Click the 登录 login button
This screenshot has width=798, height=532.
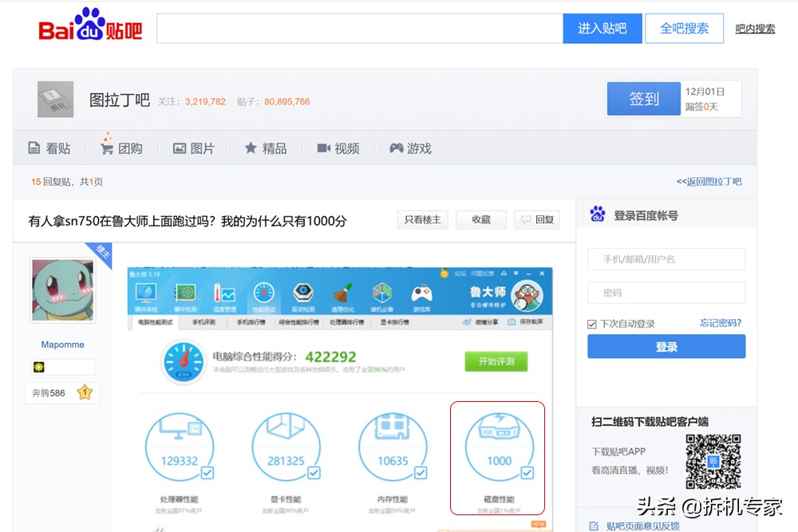point(666,346)
